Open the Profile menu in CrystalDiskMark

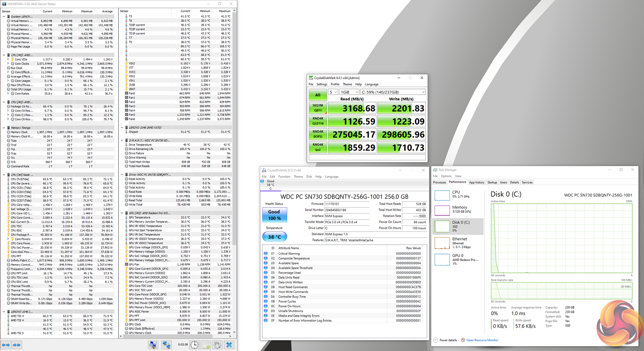coord(335,84)
